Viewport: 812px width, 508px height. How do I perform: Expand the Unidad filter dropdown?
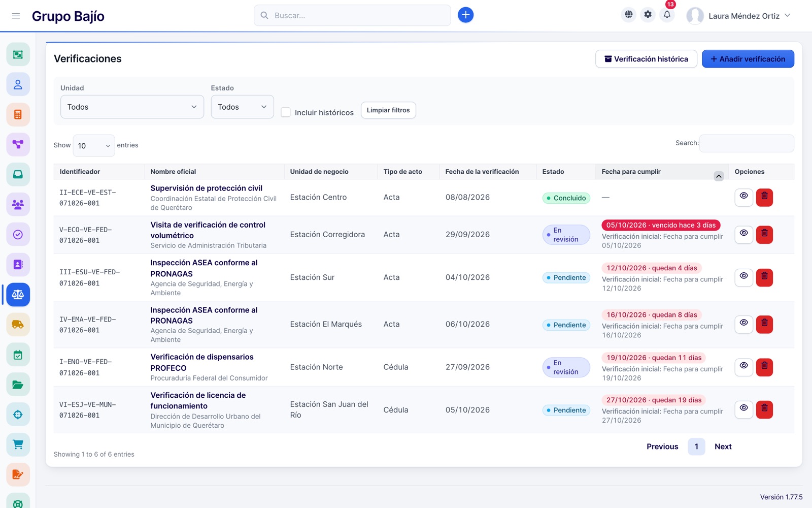coord(132,107)
